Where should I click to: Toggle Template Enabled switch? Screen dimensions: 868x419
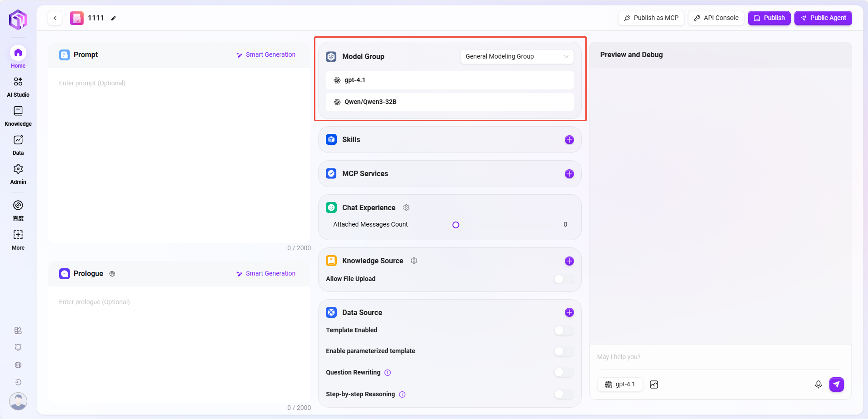pyautogui.click(x=564, y=330)
